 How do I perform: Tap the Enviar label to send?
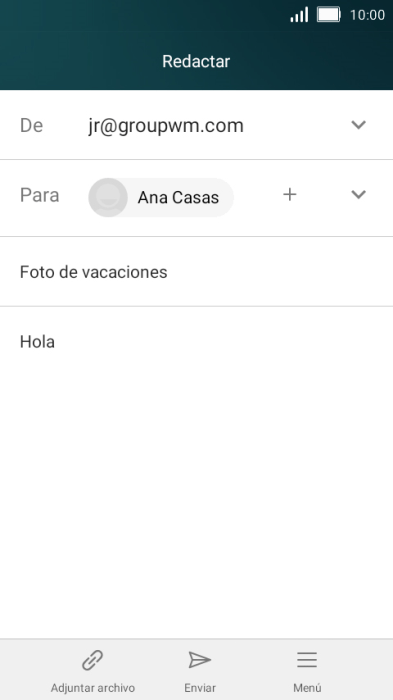coord(200,688)
